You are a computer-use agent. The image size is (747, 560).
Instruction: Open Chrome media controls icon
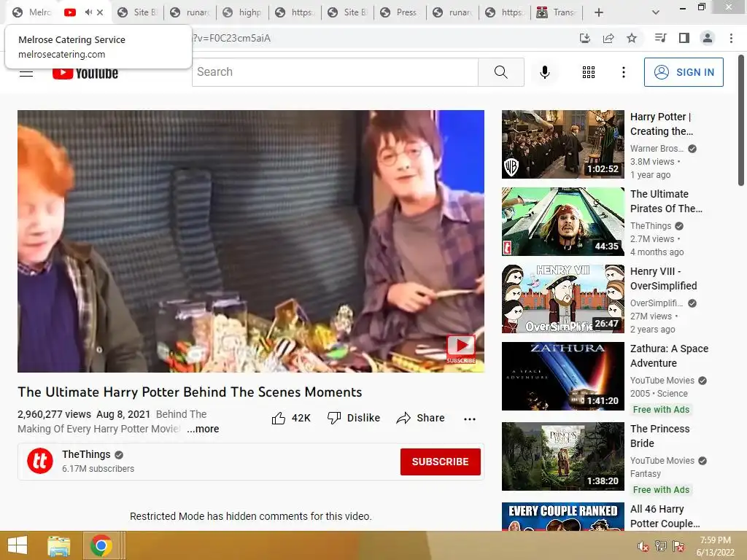(x=660, y=38)
